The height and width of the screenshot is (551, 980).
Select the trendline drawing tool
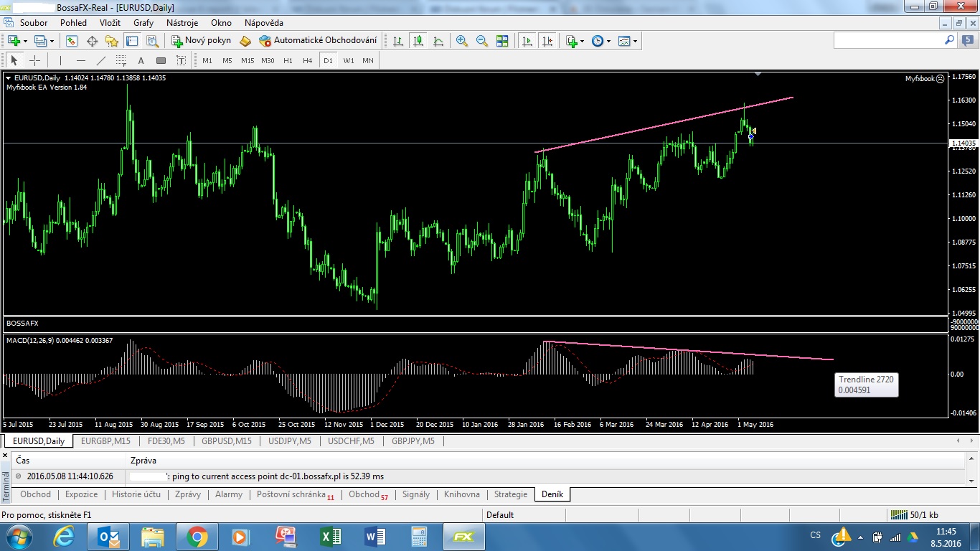(101, 60)
